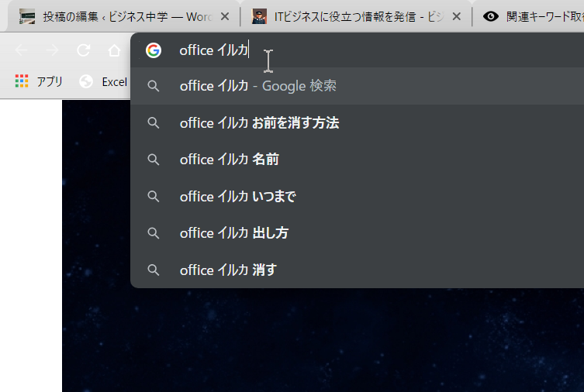The height and width of the screenshot is (392, 584).
Task: Go to the home page icon
Action: 114,50
